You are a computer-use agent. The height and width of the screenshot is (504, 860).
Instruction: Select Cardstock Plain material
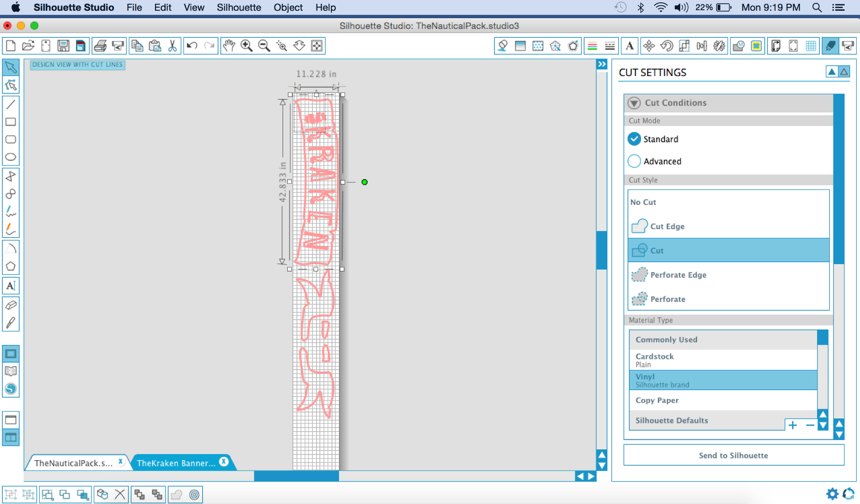(723, 360)
